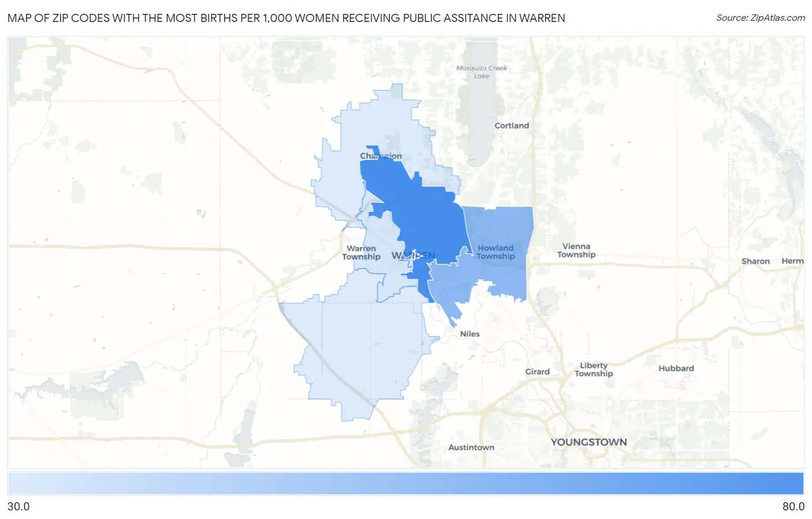Select the Hubbard city label

tap(676, 368)
